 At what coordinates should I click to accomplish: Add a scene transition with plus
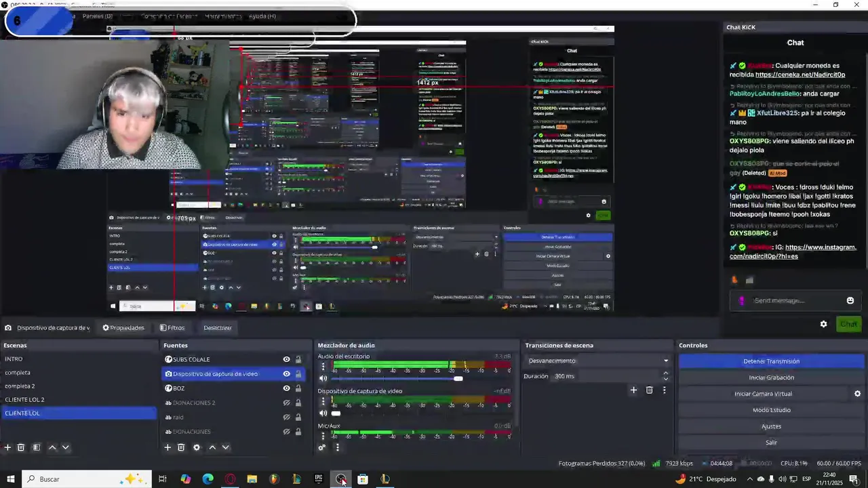[x=633, y=390]
